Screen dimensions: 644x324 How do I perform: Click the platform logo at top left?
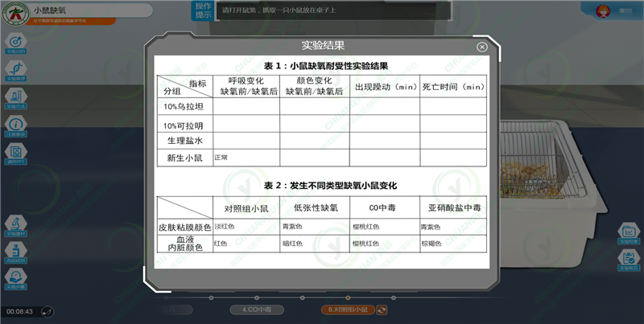click(x=15, y=14)
